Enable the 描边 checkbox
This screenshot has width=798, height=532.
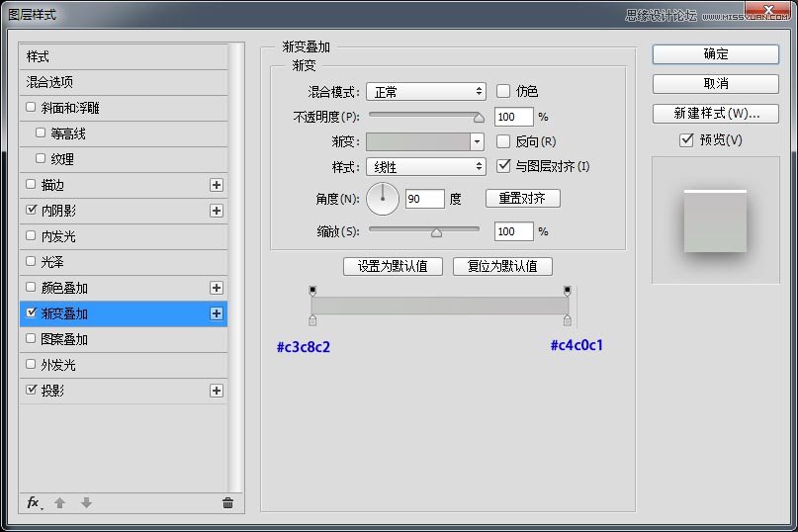(x=31, y=184)
